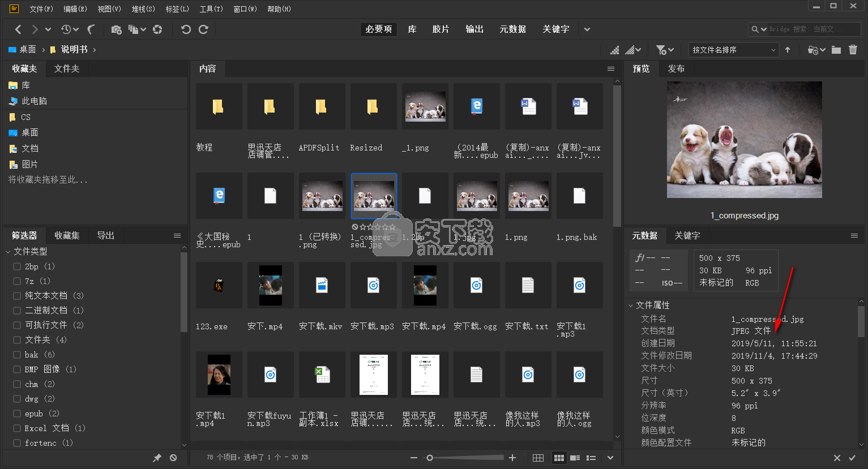Open in Camera Raw aperture icon
Image resolution: width=868 pixels, height=469 pixels.
[157, 29]
